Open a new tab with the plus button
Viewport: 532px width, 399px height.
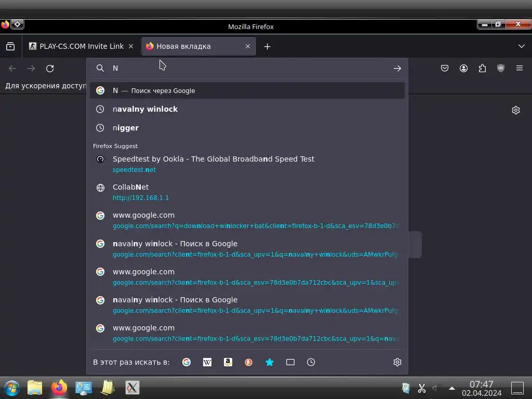(268, 46)
